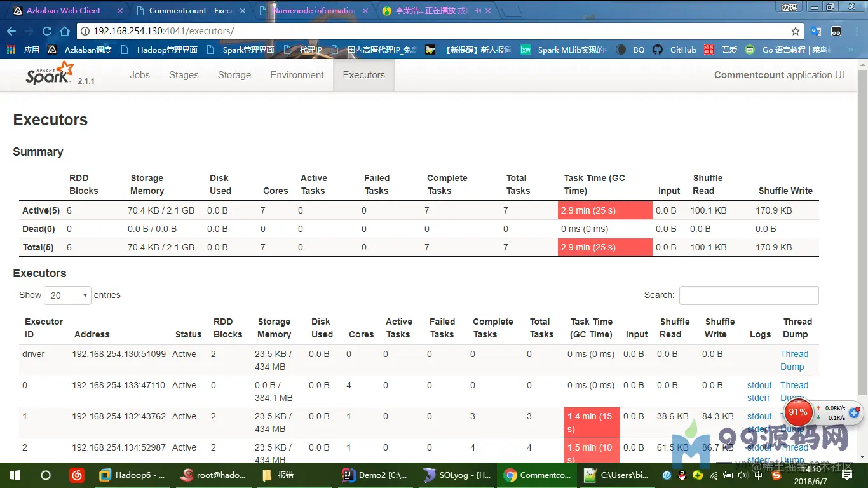Viewport: 868px width, 488px height.
Task: Click the Dead(0) summary row label
Action: [39, 229]
